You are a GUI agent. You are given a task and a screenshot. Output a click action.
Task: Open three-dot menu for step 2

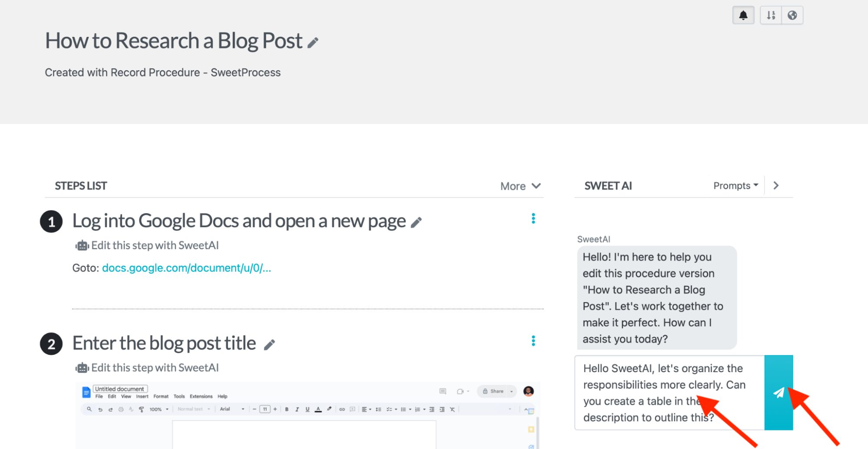click(x=533, y=341)
